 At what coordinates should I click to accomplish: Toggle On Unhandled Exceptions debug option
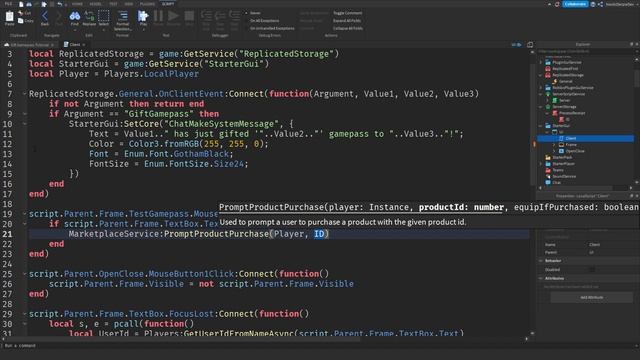click(272, 29)
